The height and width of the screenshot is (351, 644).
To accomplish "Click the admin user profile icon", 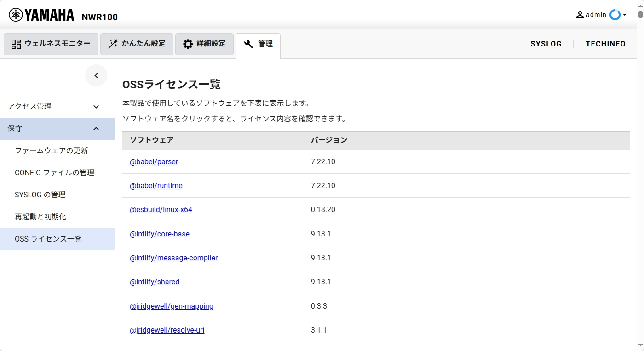I will click(x=580, y=15).
